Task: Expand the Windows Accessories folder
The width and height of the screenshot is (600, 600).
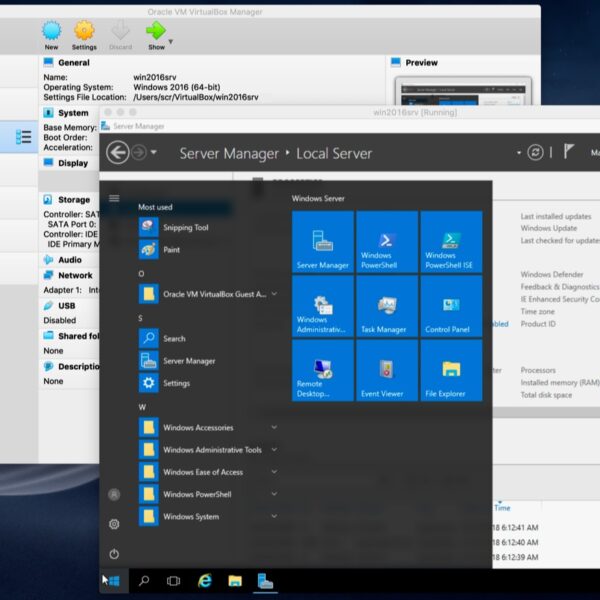Action: 209,427
